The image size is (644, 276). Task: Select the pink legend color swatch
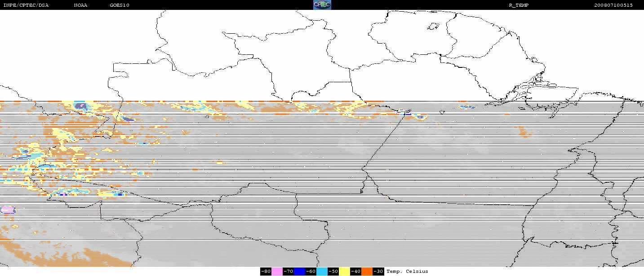(277, 272)
